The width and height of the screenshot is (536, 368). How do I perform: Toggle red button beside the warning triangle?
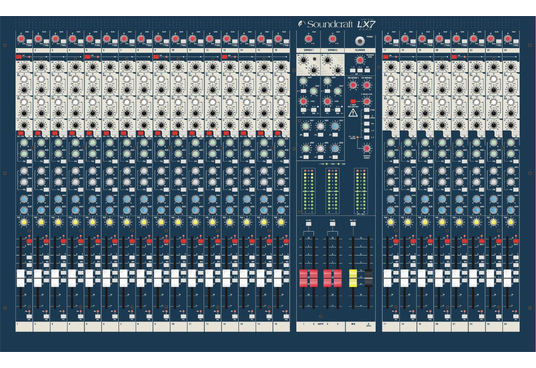point(353,101)
